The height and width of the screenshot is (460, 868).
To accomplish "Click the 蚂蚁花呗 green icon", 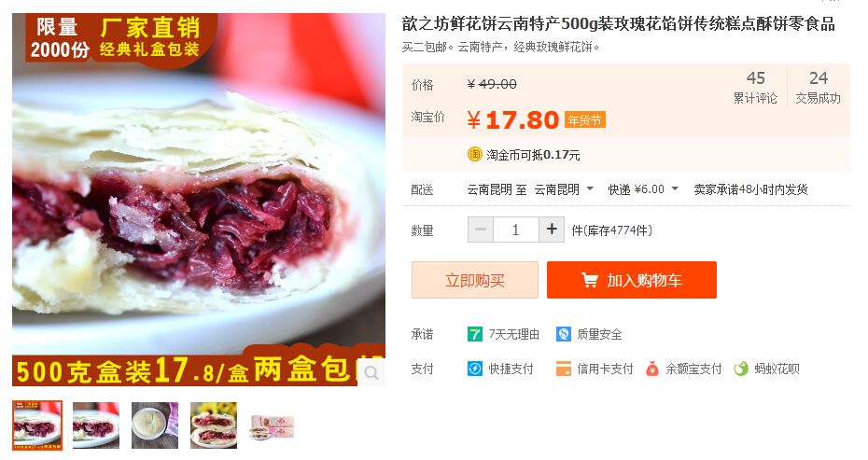I will tap(741, 369).
